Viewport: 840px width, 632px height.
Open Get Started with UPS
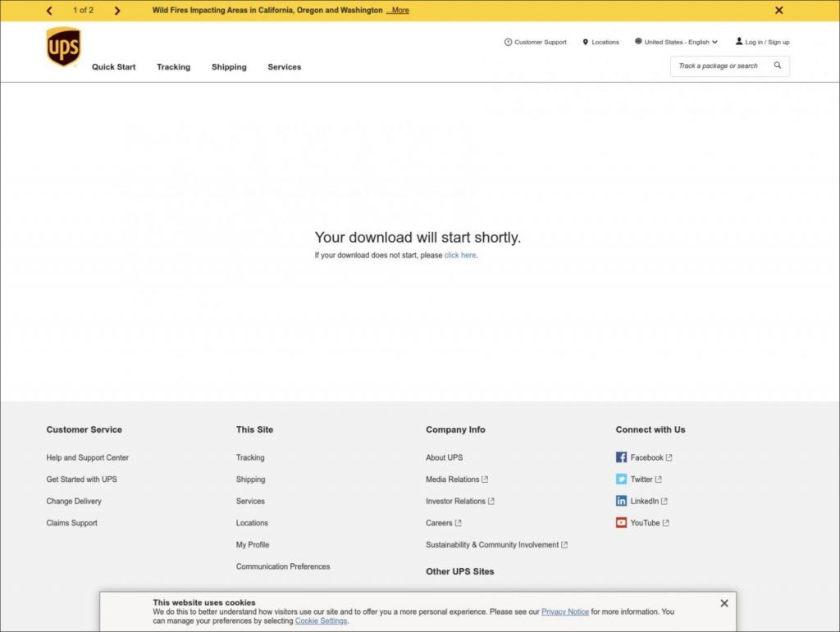[x=81, y=480]
